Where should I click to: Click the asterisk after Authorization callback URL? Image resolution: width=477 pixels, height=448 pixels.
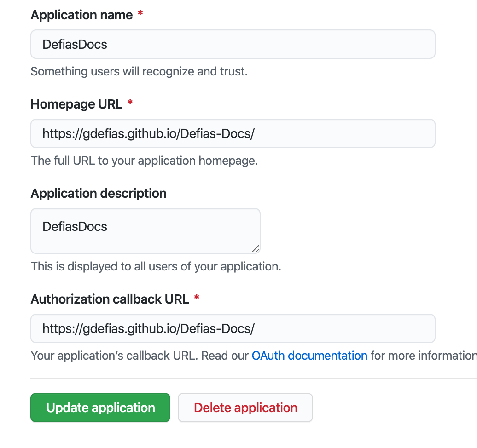pos(196,298)
